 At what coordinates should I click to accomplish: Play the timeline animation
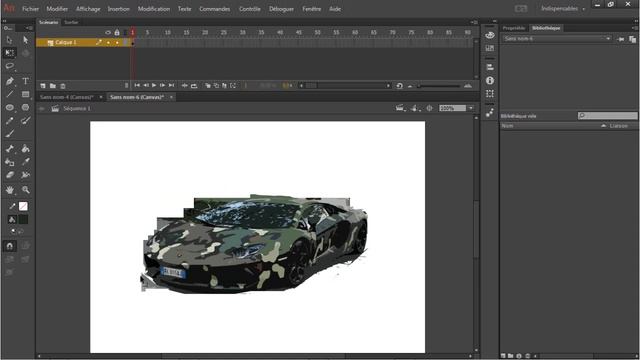click(x=154, y=85)
